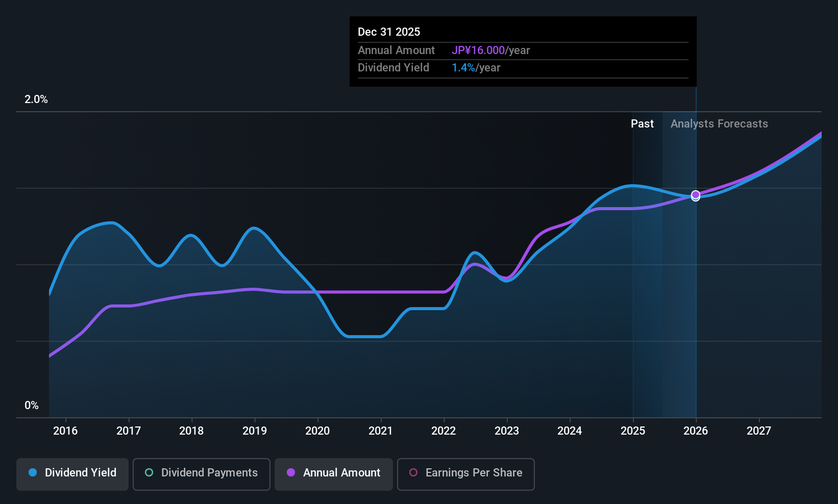Click the 1.4% dividend yield value in tooltip
Viewport: 838px width, 504px height.
(463, 67)
